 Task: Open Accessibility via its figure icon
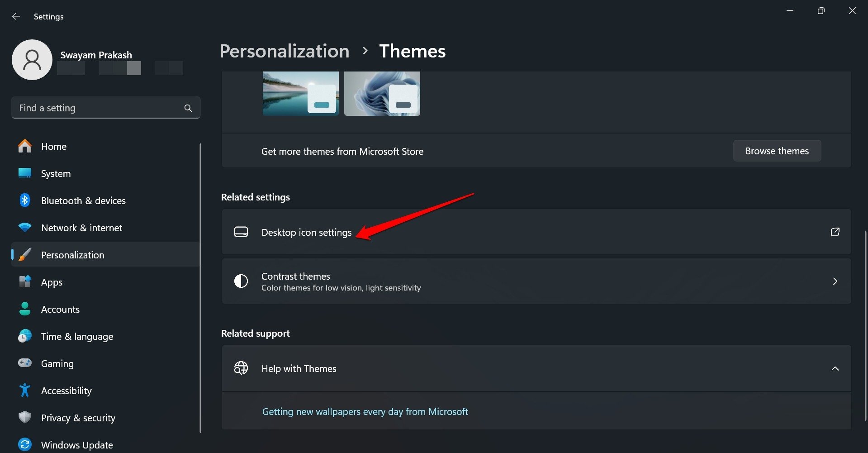25,390
